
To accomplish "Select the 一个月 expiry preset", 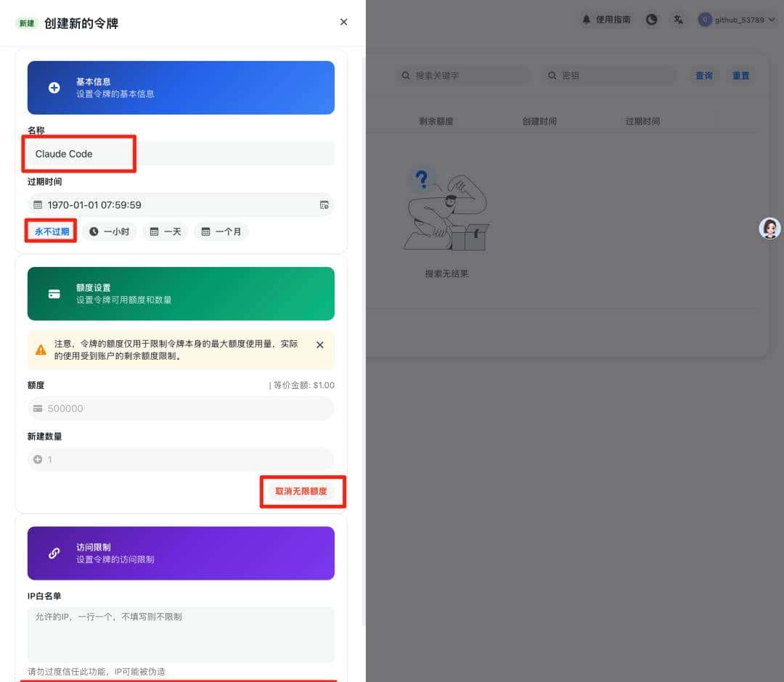I will (221, 231).
